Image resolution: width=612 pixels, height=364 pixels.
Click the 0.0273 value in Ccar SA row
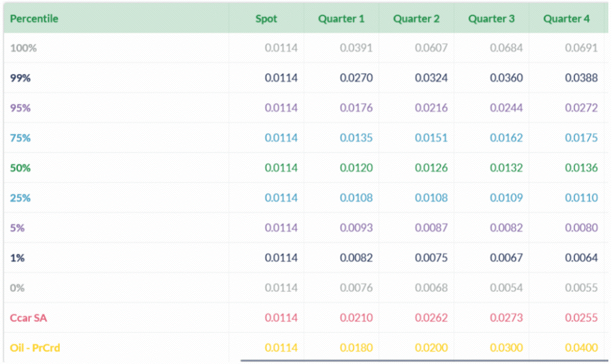pos(506,318)
